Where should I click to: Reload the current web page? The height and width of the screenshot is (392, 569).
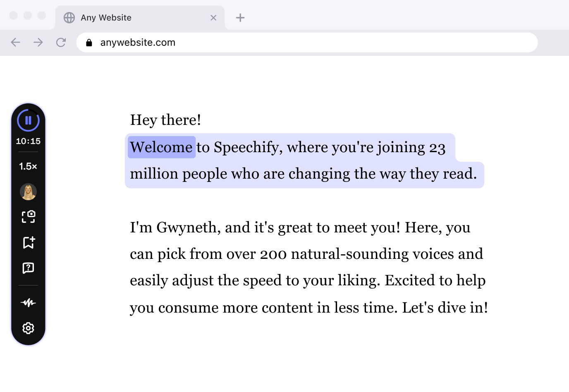point(61,42)
